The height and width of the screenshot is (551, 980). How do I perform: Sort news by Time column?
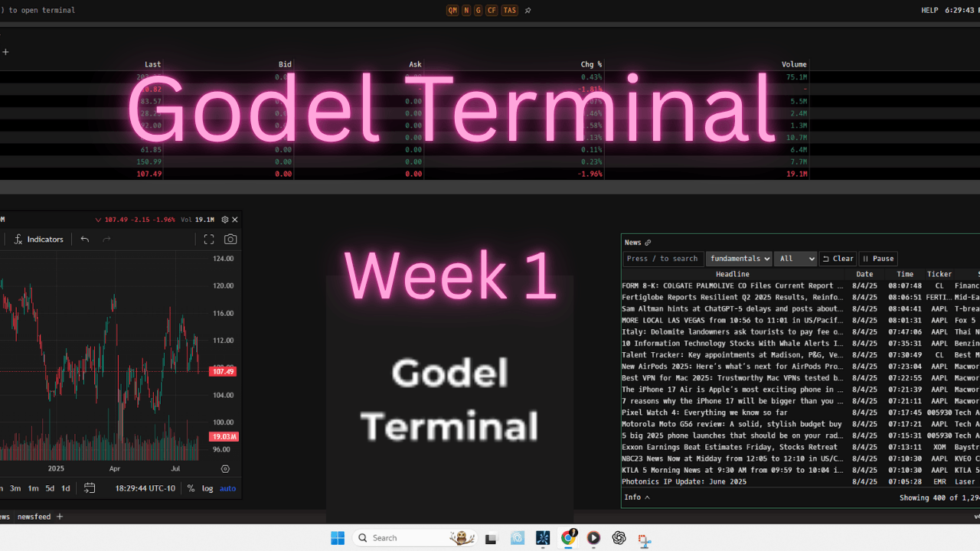905,274
